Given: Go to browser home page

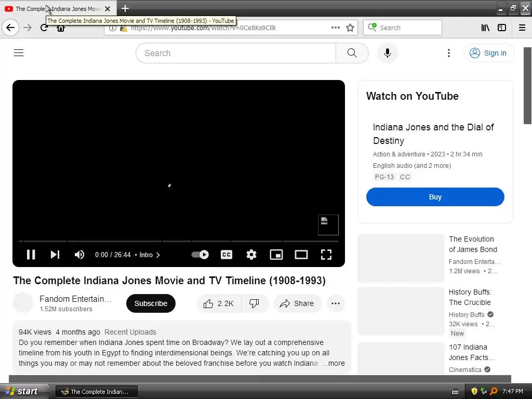Looking at the screenshot, I should (61, 29).
